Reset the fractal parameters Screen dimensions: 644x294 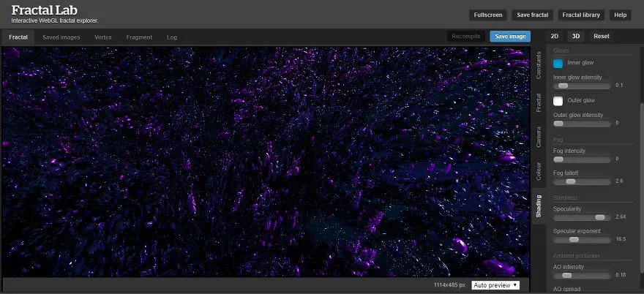pyautogui.click(x=602, y=36)
